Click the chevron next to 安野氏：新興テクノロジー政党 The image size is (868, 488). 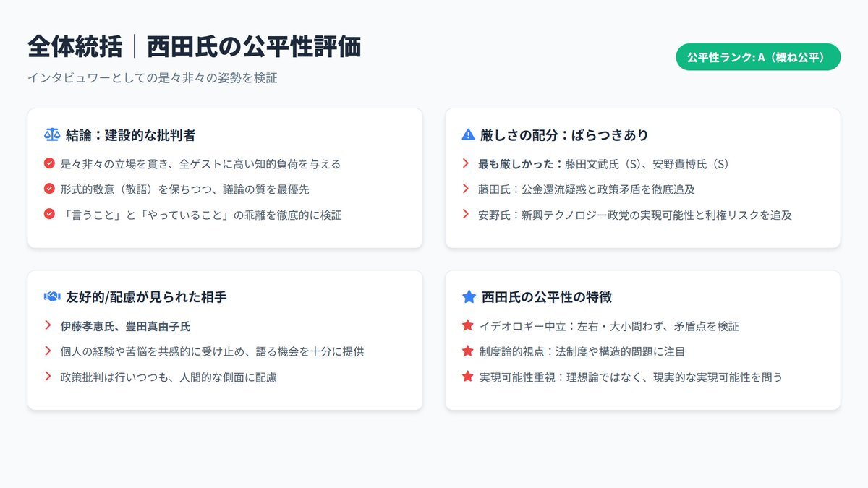(x=466, y=214)
